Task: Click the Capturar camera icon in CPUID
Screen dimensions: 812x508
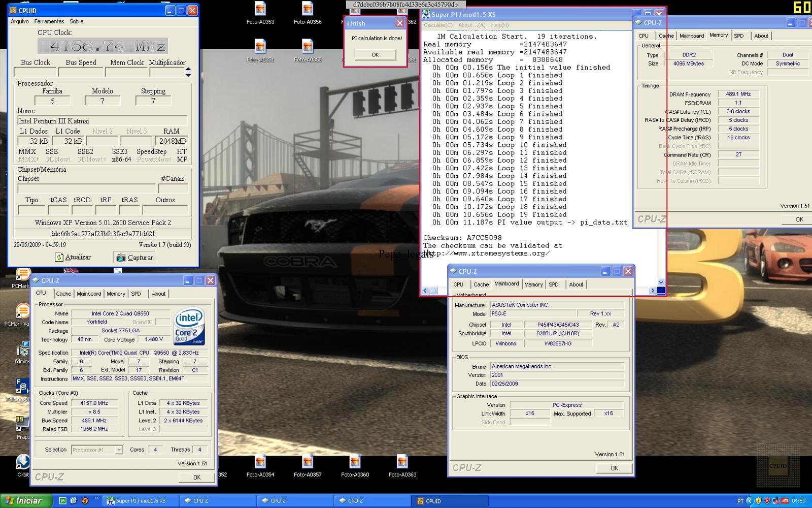Action: pos(121,258)
